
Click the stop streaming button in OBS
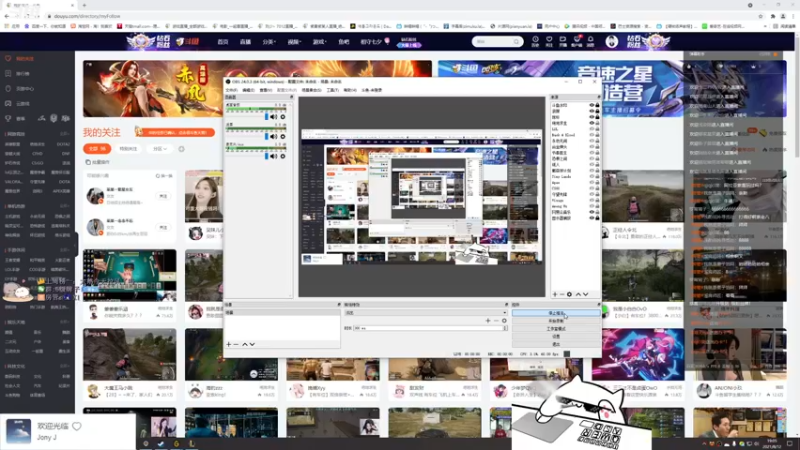(x=556, y=313)
